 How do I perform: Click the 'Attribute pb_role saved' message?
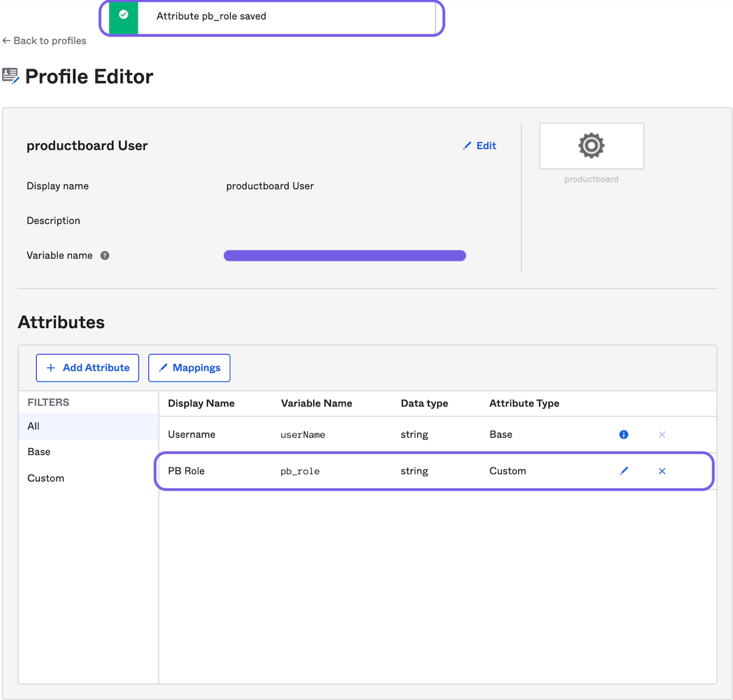pos(211,16)
